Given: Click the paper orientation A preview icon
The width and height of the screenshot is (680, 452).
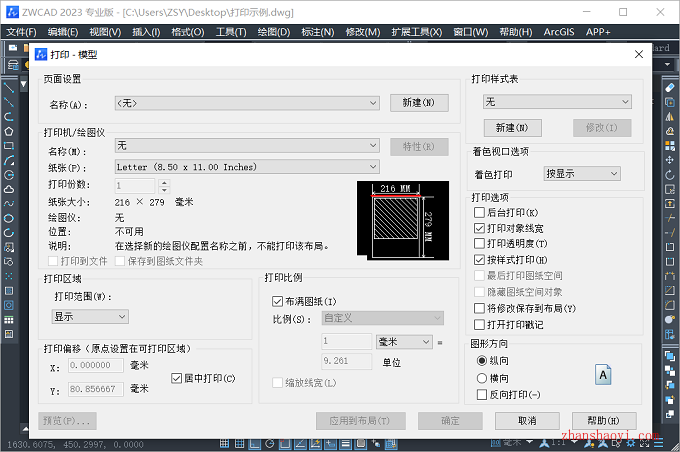Looking at the screenshot, I should coord(603,375).
